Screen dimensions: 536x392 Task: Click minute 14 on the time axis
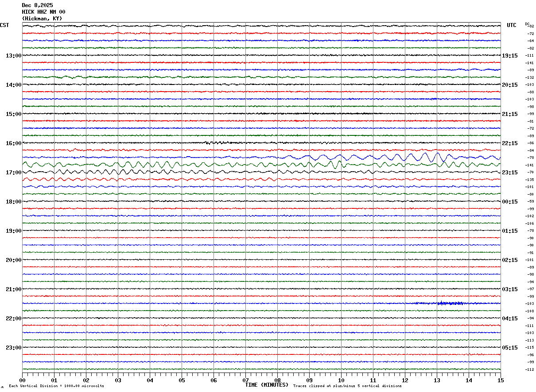pyautogui.click(x=469, y=380)
